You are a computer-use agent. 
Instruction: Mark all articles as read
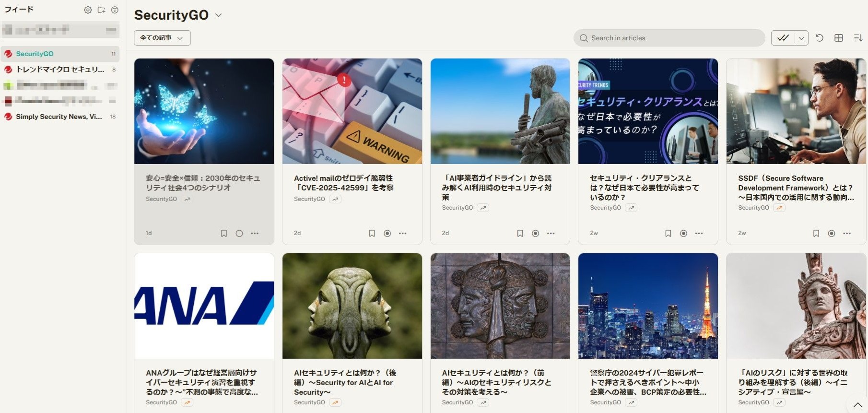click(783, 38)
